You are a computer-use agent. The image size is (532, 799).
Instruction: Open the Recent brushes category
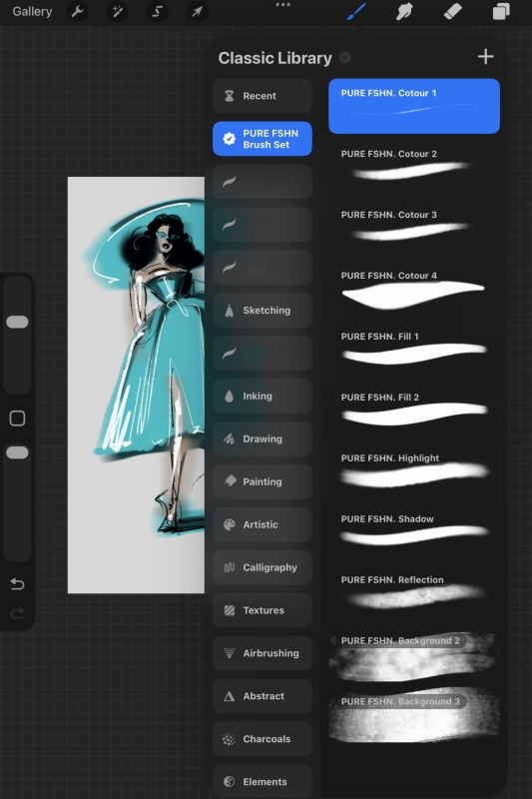[x=263, y=96]
